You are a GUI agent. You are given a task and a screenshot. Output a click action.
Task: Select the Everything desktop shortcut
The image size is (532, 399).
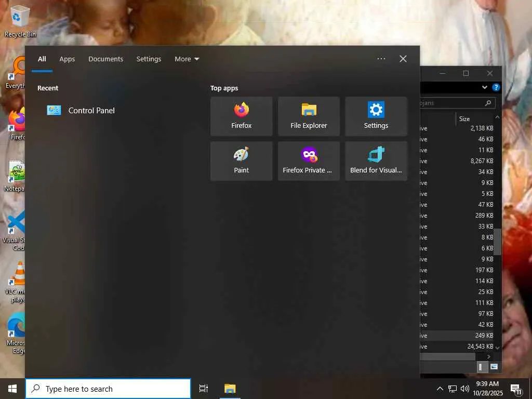15,73
